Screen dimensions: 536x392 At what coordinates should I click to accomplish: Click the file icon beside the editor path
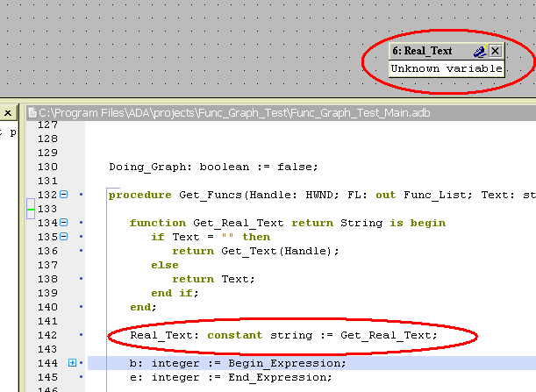click(32, 113)
